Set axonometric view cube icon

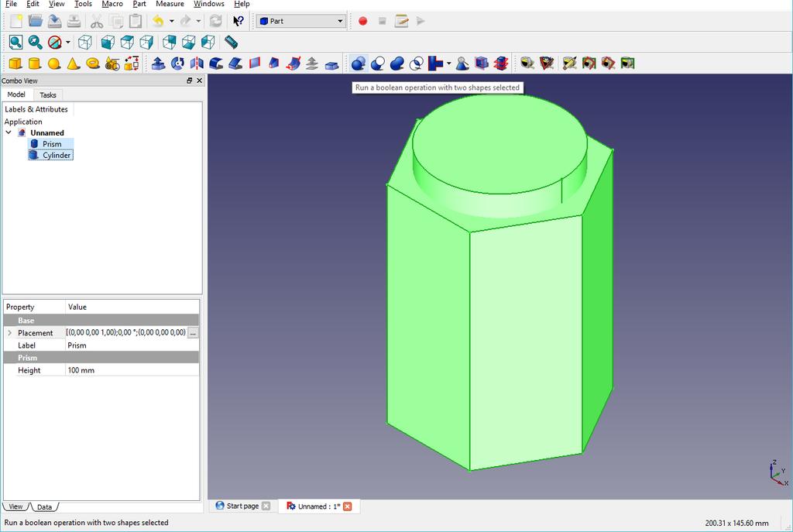click(85, 43)
